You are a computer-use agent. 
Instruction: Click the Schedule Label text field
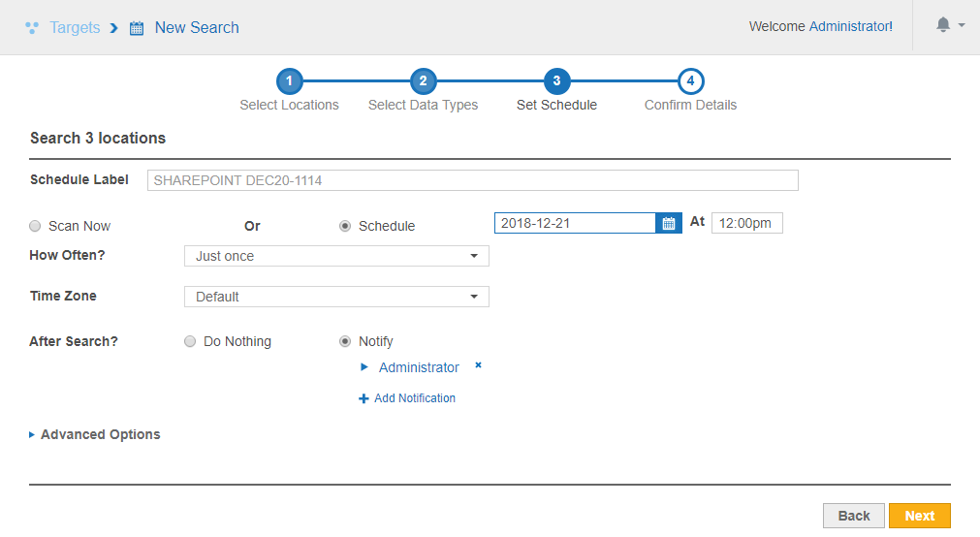(472, 180)
